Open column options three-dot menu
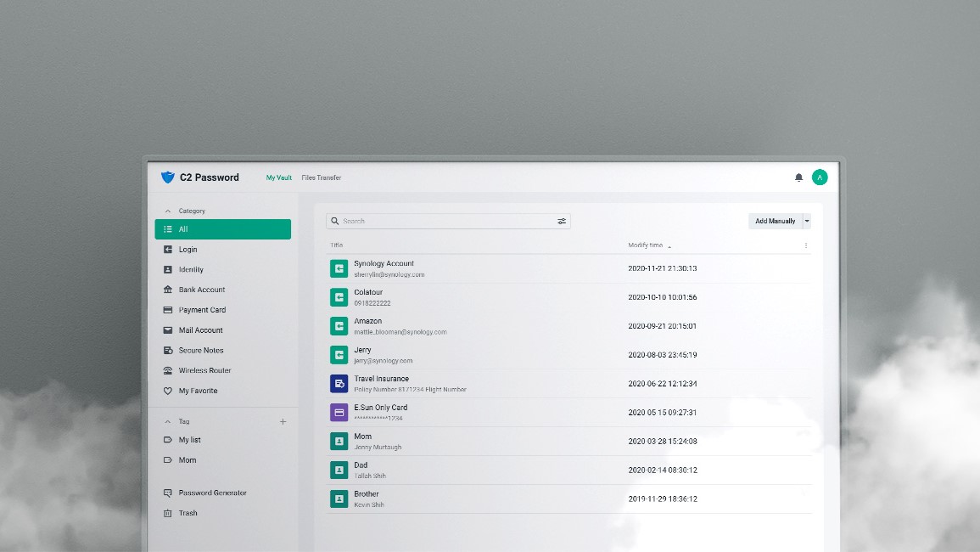This screenshot has height=552, width=980. pyautogui.click(x=805, y=245)
